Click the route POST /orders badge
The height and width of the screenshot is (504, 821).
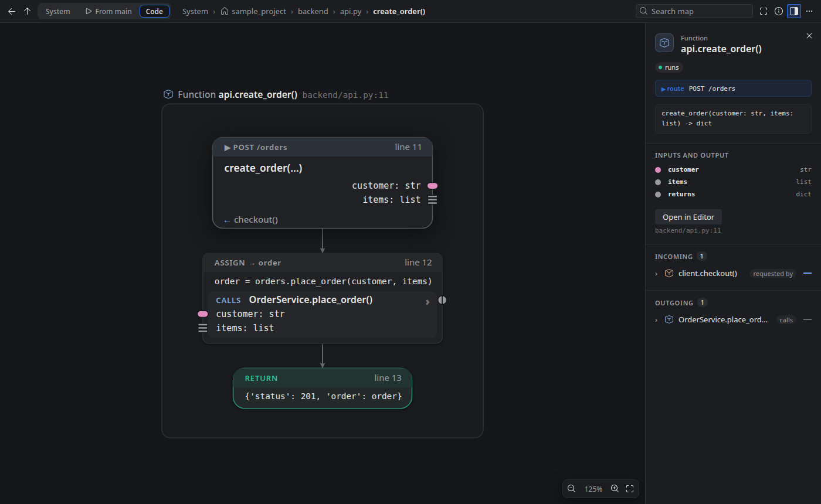pos(733,88)
